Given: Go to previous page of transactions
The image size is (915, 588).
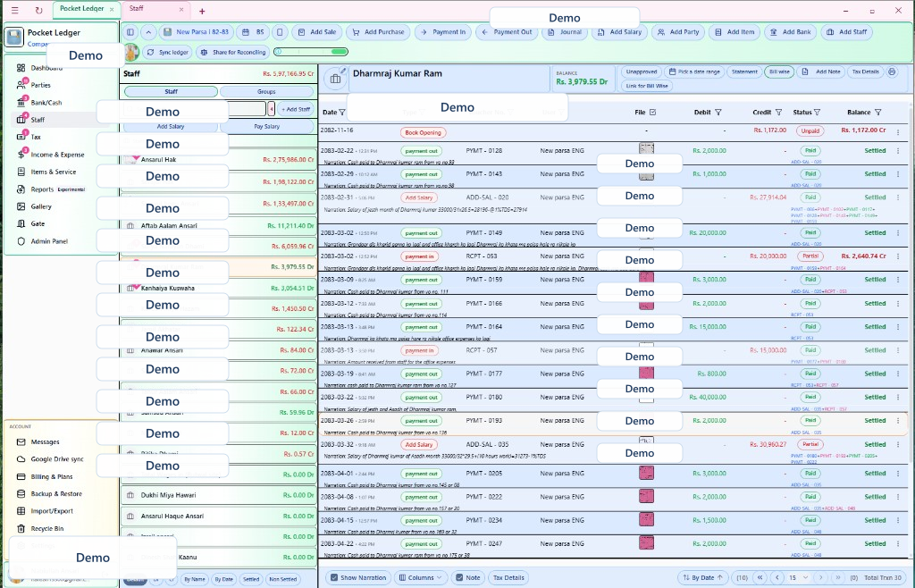Looking at the screenshot, I should point(776,577).
